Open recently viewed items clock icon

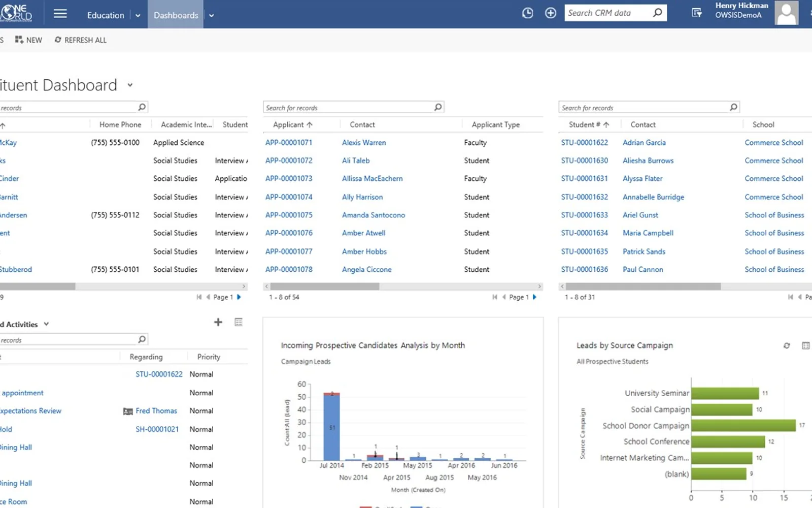528,13
